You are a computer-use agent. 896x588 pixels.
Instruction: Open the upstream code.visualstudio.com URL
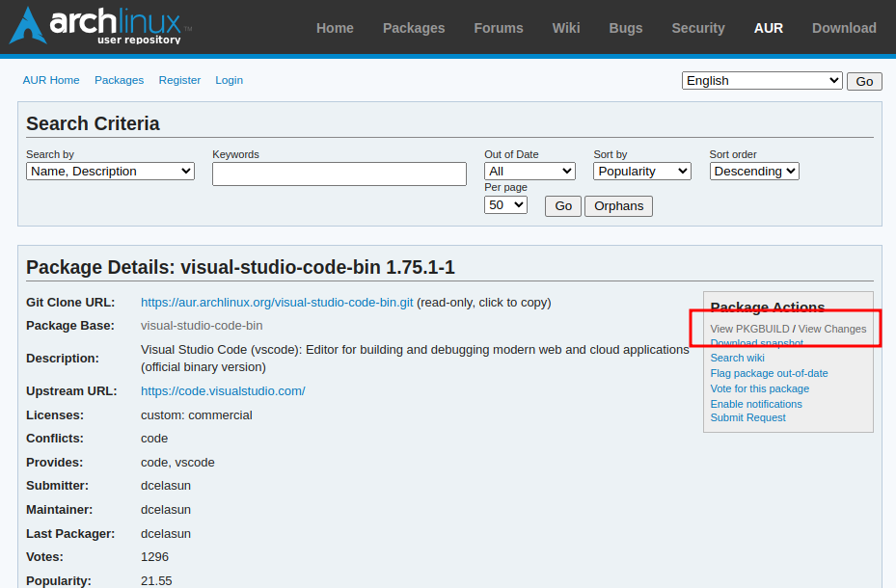coord(223,390)
